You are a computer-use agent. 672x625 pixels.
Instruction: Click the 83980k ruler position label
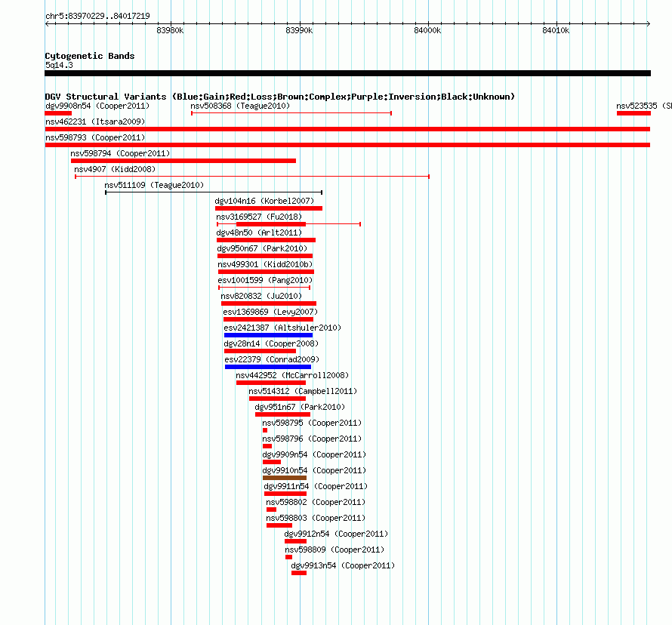[170, 30]
